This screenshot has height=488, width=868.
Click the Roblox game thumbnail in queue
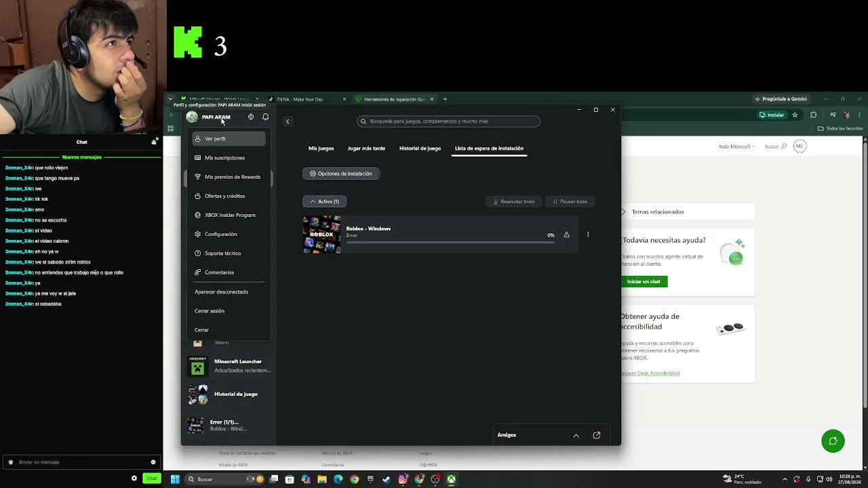coord(321,235)
